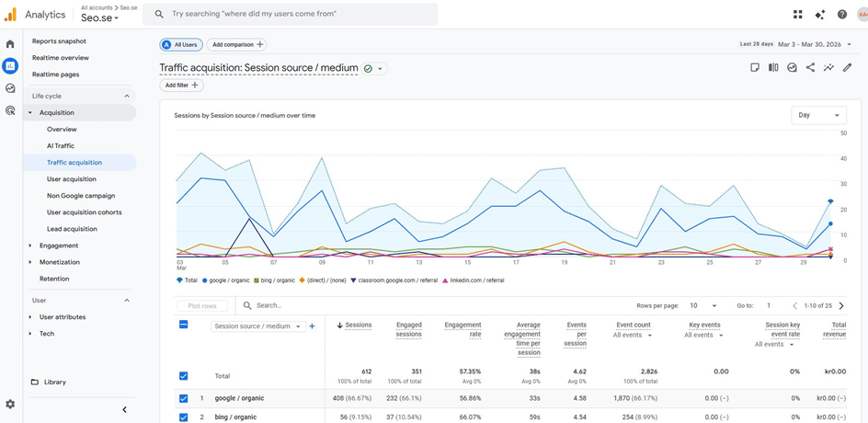
Task: Select User acquisition in the sidebar
Action: 72,179
